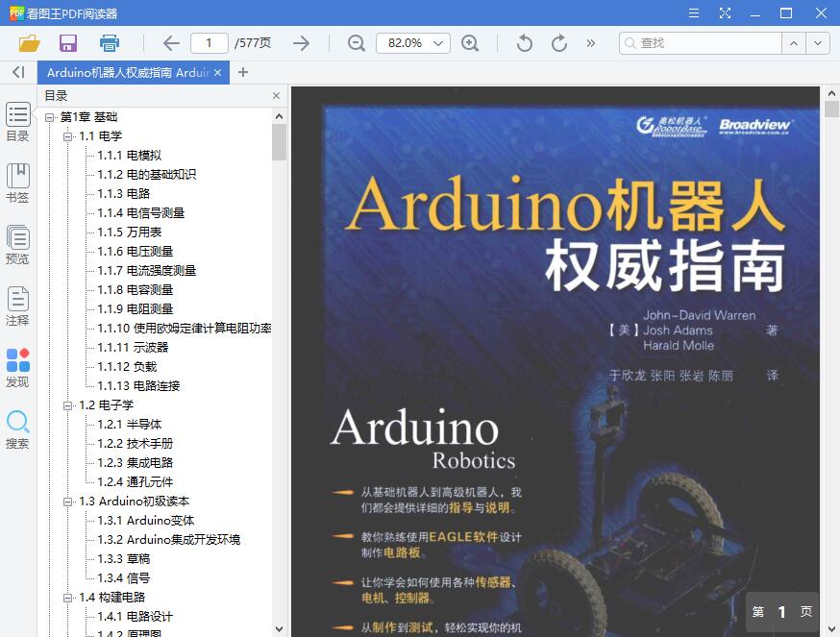Screen dimensions: 840x637
Task: Add a new tab with the plus button
Action: [x=243, y=72]
